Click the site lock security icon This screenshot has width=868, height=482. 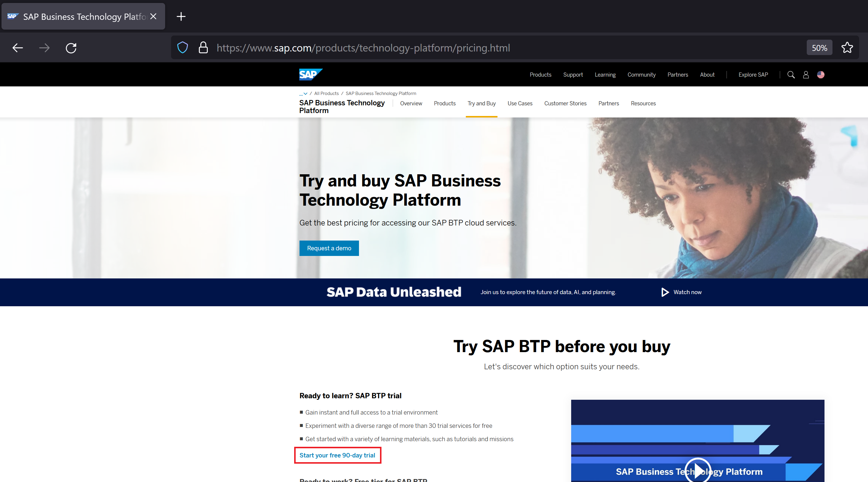(x=203, y=48)
